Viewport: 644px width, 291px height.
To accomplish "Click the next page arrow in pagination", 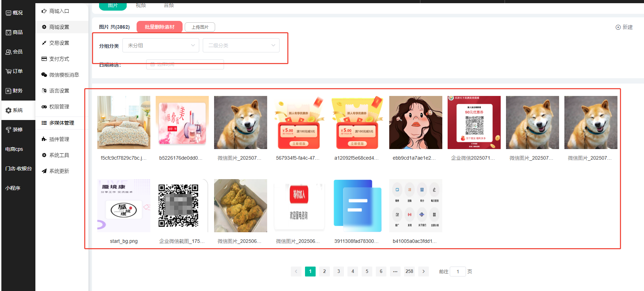I will click(424, 272).
